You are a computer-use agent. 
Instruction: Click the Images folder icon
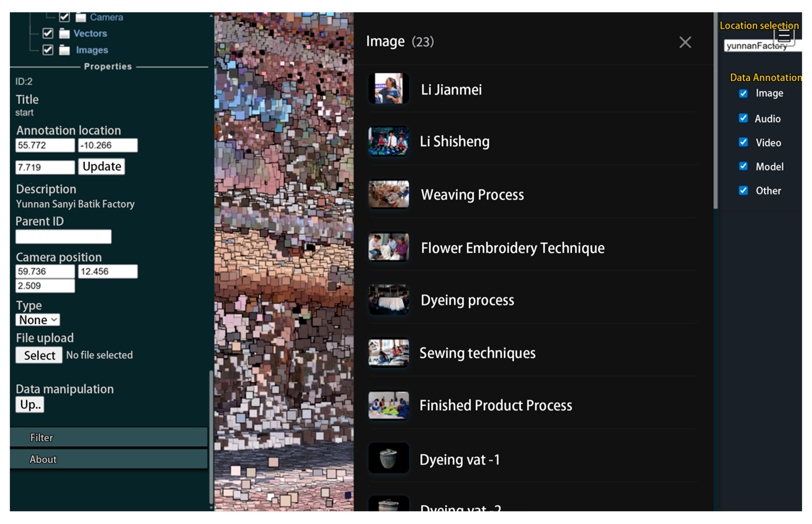(x=64, y=50)
